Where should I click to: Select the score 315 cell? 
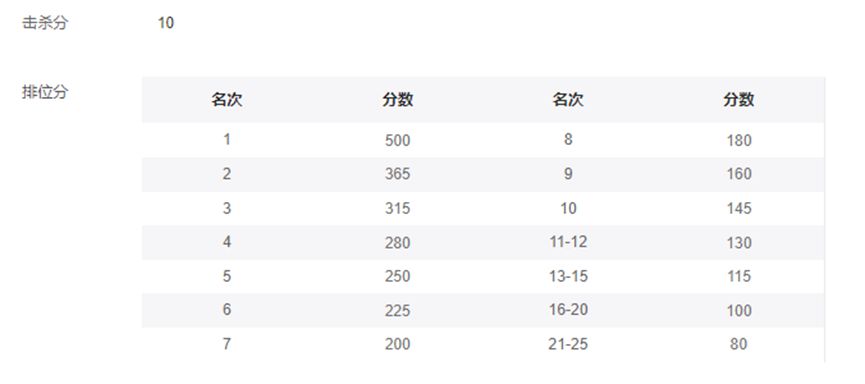pos(398,209)
